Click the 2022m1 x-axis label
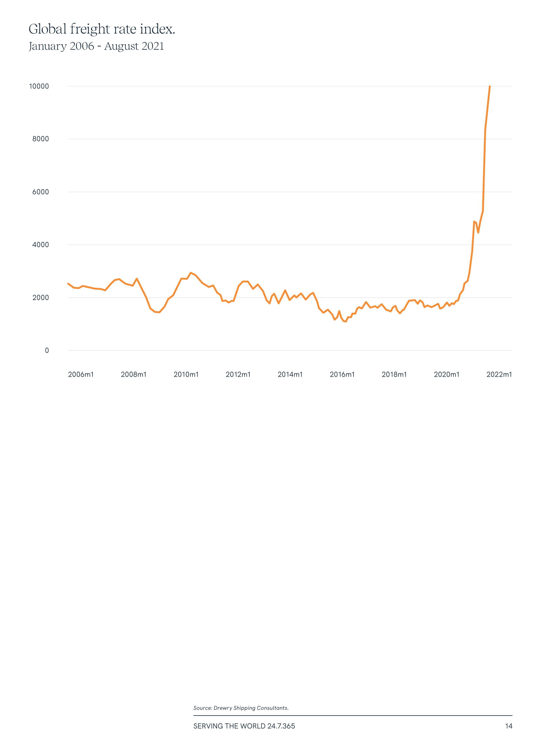 (499, 374)
